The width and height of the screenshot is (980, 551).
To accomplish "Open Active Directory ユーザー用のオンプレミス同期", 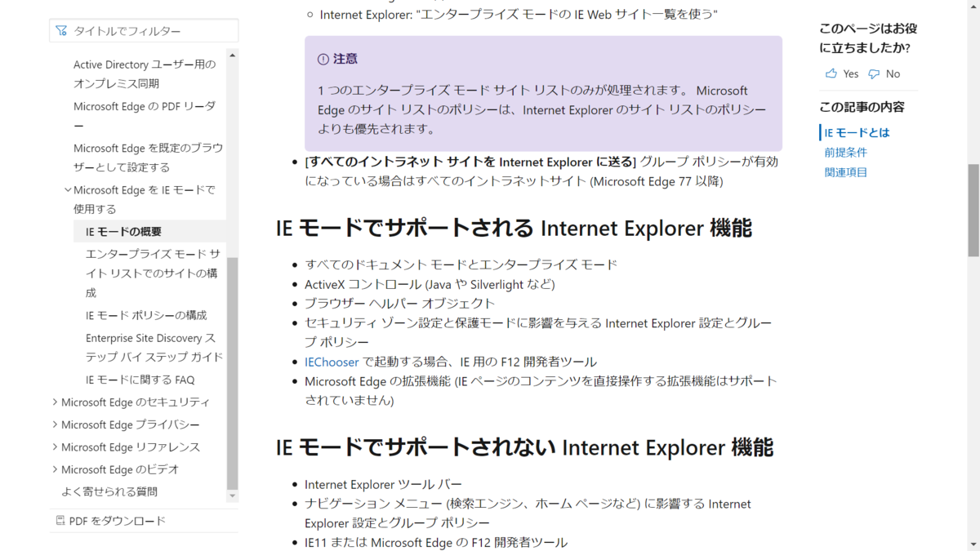I will (x=145, y=73).
